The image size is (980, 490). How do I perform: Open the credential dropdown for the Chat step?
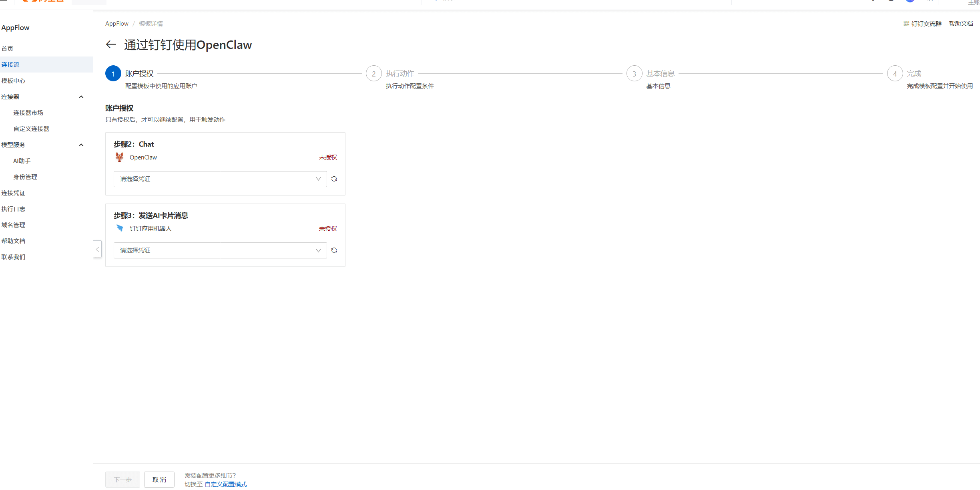(x=220, y=179)
